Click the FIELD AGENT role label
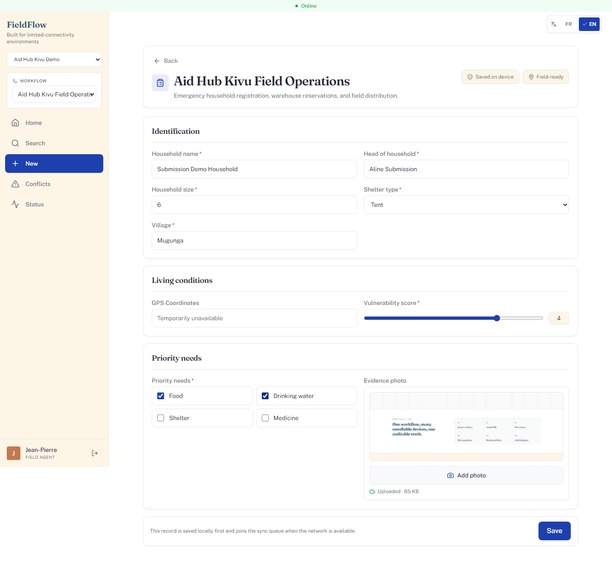This screenshot has height=573, width=612. pyautogui.click(x=40, y=457)
